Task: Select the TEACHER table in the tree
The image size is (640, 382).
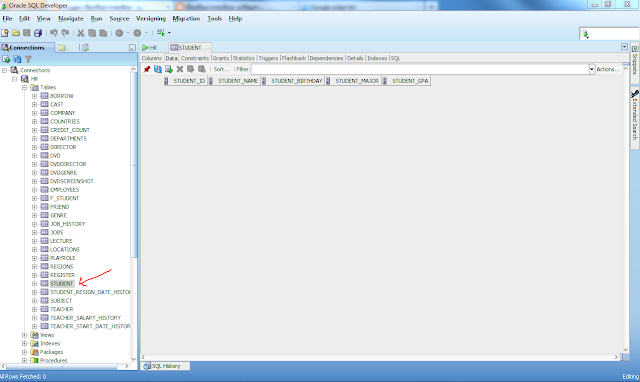Action: point(61,309)
